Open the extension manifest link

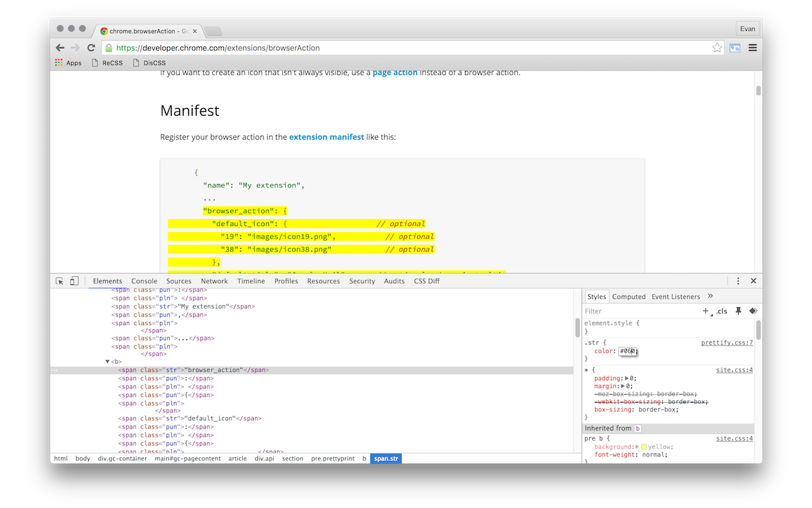coord(327,137)
